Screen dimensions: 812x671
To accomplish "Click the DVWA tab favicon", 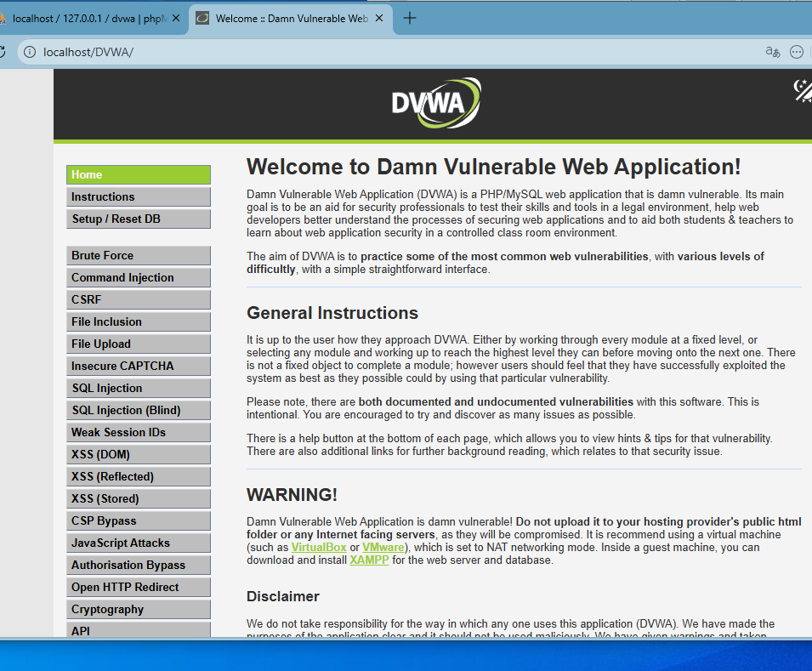I will pos(202,18).
